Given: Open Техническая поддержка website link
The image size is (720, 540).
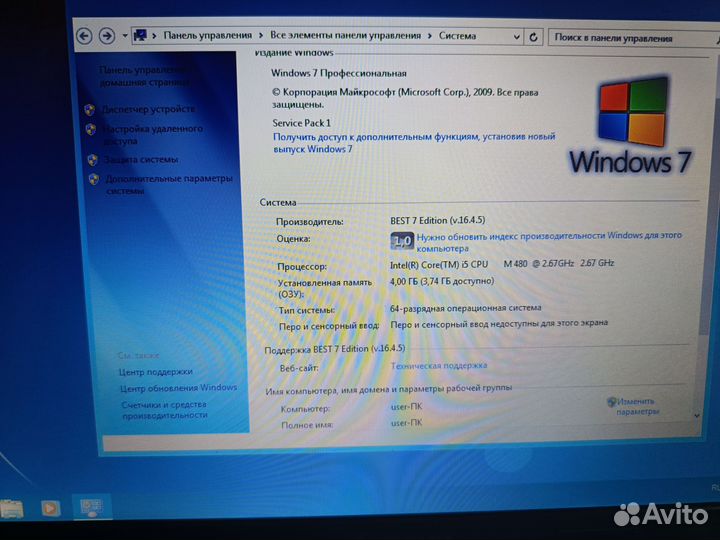Looking at the screenshot, I should click(x=439, y=366).
